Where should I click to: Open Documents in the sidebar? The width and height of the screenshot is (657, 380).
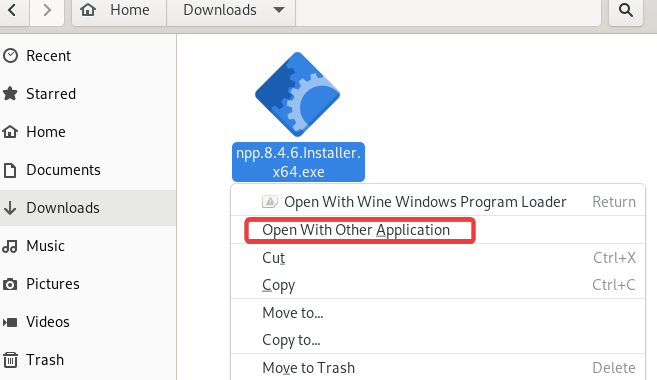(88, 170)
